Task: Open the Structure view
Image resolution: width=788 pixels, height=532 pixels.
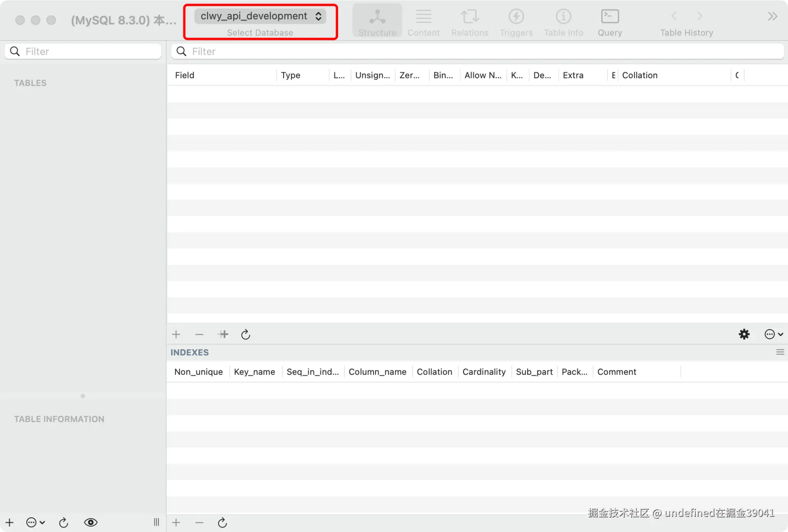Action: pos(377,21)
